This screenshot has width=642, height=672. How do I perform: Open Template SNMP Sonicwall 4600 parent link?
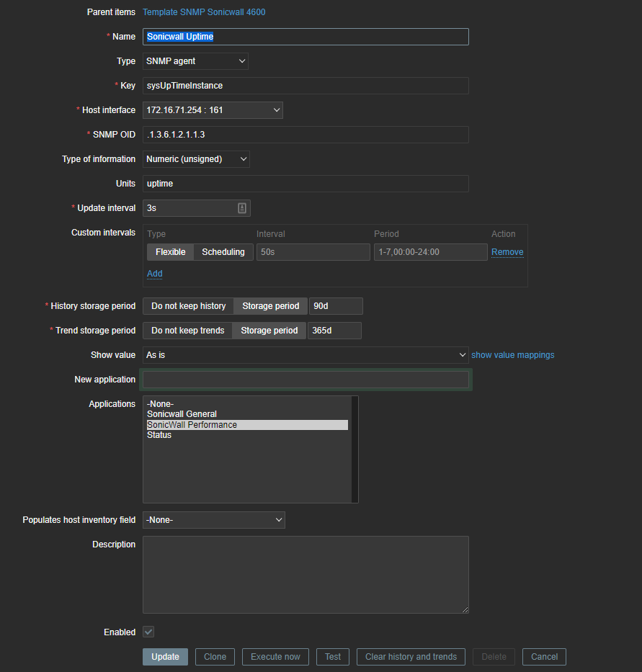(204, 12)
